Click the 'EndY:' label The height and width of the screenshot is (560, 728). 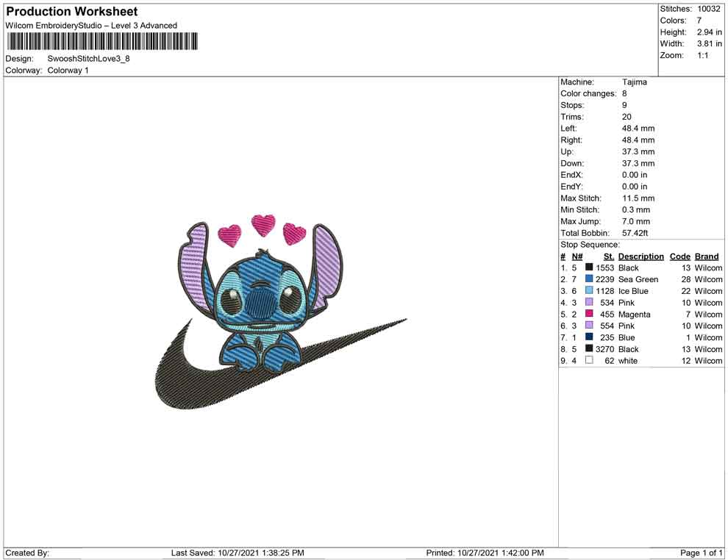(571, 187)
